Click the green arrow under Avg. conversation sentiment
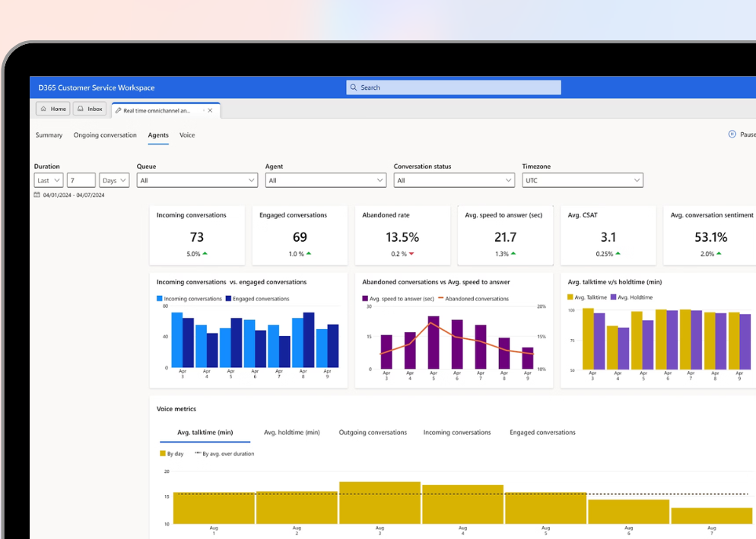This screenshot has height=539, width=756. tap(719, 254)
